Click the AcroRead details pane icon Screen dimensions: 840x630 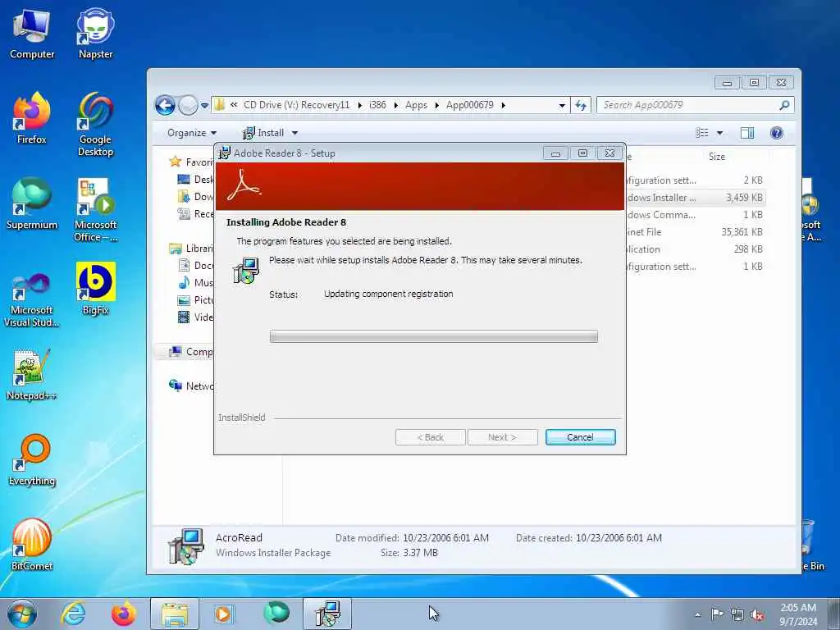[185, 546]
